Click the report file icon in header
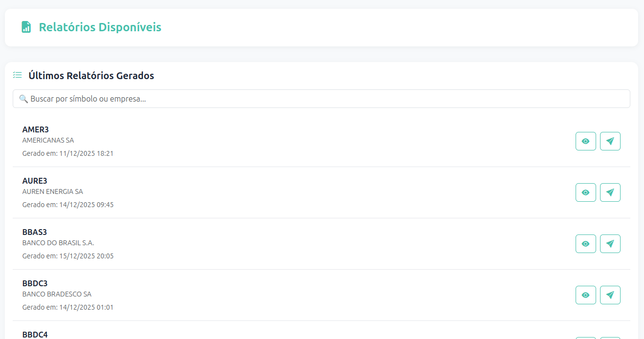 pos(26,27)
